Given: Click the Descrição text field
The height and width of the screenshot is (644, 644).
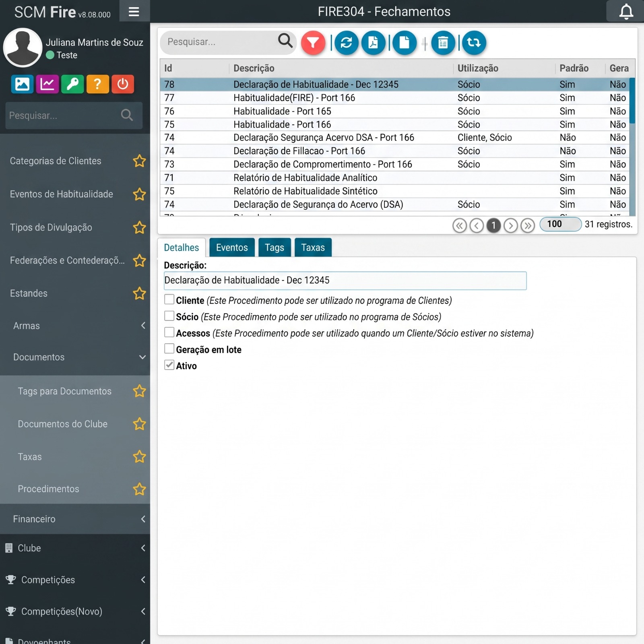Looking at the screenshot, I should [x=345, y=281].
